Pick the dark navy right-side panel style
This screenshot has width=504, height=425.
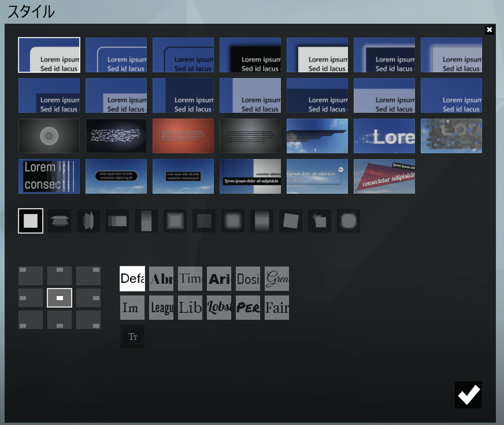click(183, 95)
